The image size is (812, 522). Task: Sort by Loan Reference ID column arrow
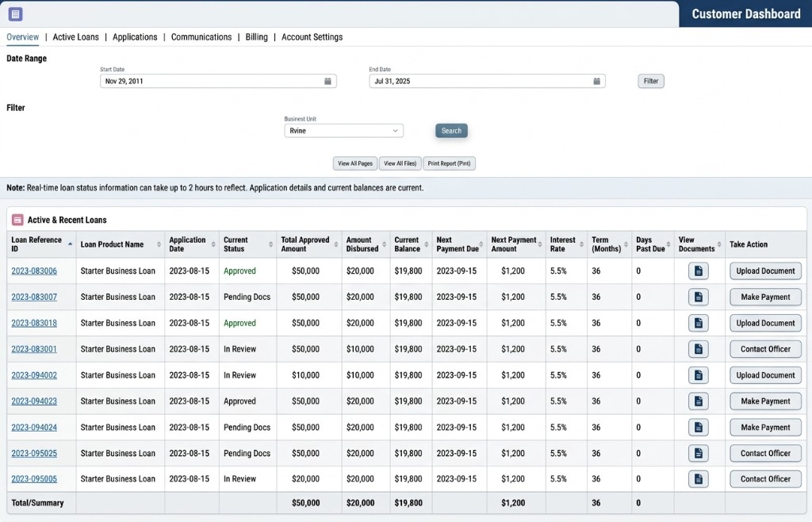[70, 244]
